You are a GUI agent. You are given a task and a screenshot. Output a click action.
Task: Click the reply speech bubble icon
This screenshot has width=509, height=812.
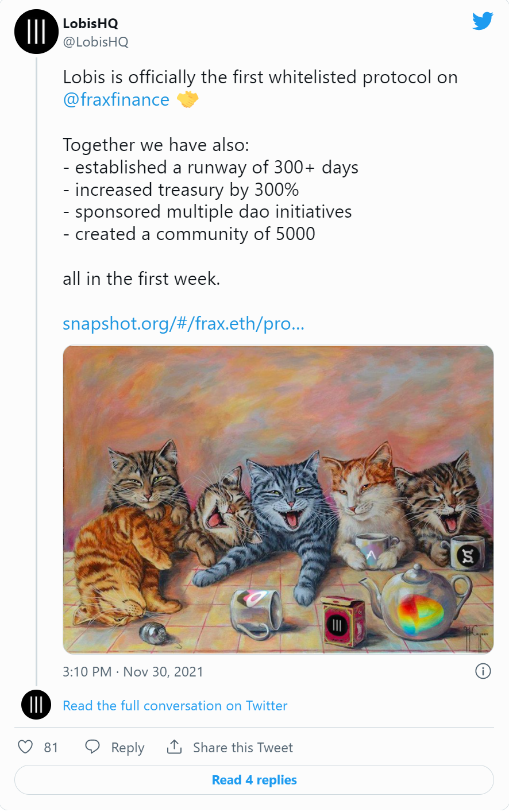92,747
